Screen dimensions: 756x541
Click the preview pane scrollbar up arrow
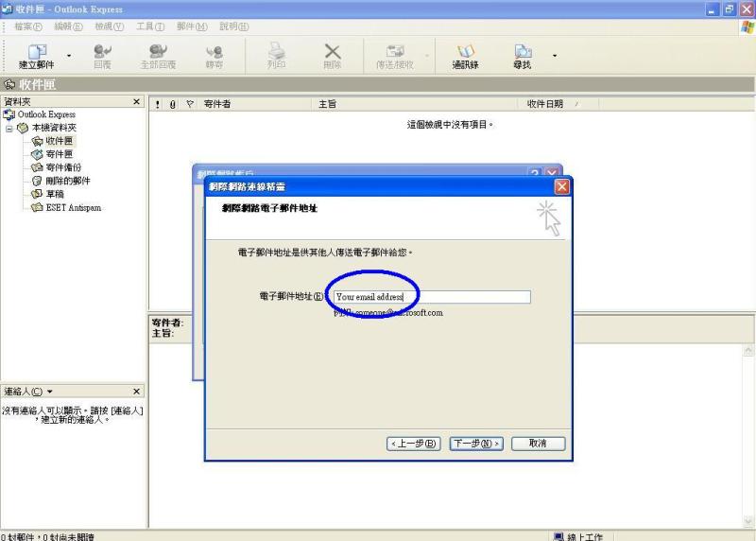(x=748, y=351)
